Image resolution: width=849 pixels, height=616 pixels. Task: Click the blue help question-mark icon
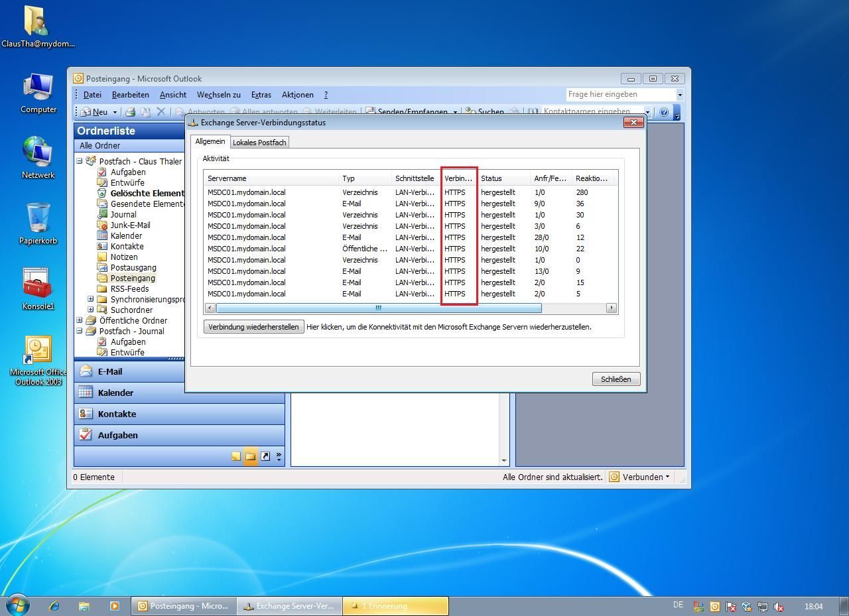(x=663, y=112)
